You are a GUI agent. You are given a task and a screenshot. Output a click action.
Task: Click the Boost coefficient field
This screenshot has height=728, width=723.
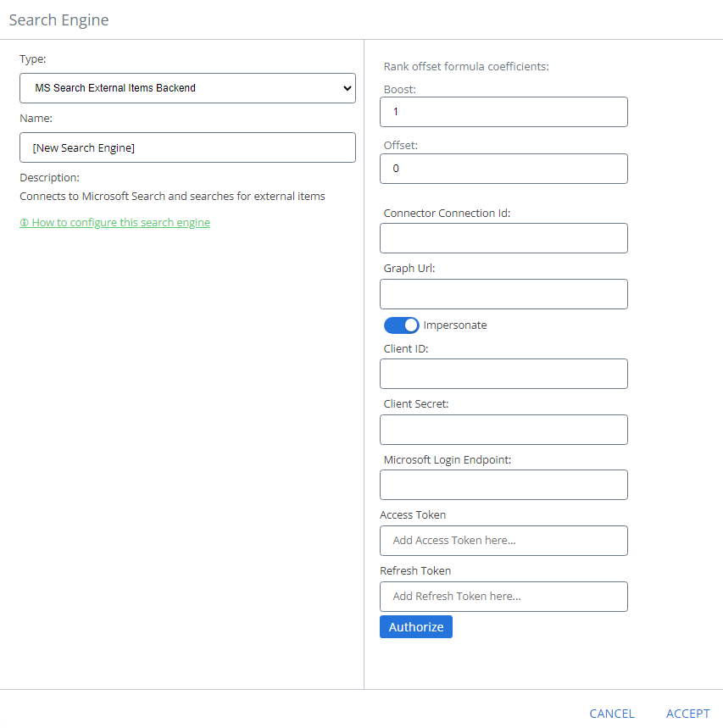(503, 112)
